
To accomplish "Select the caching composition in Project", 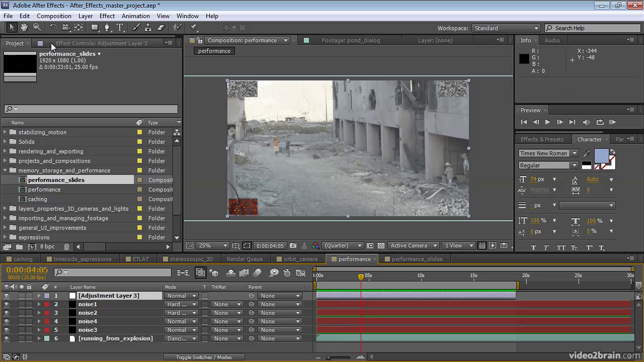I will [x=37, y=199].
